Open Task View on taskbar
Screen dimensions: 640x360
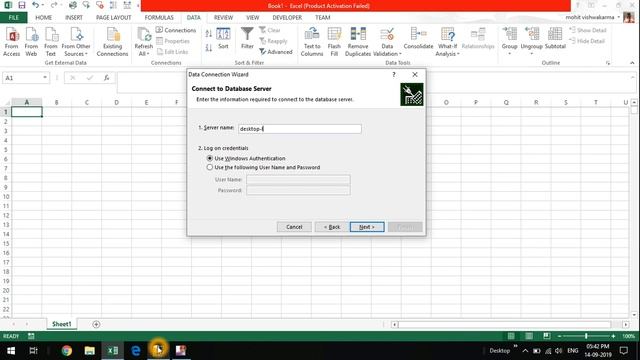[33, 351]
